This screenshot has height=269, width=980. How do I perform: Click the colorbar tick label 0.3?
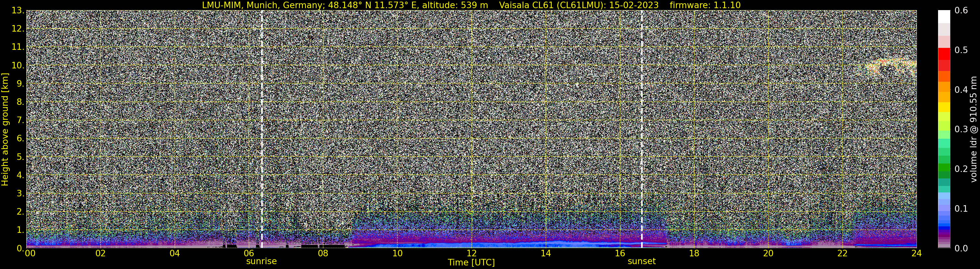tap(961, 129)
